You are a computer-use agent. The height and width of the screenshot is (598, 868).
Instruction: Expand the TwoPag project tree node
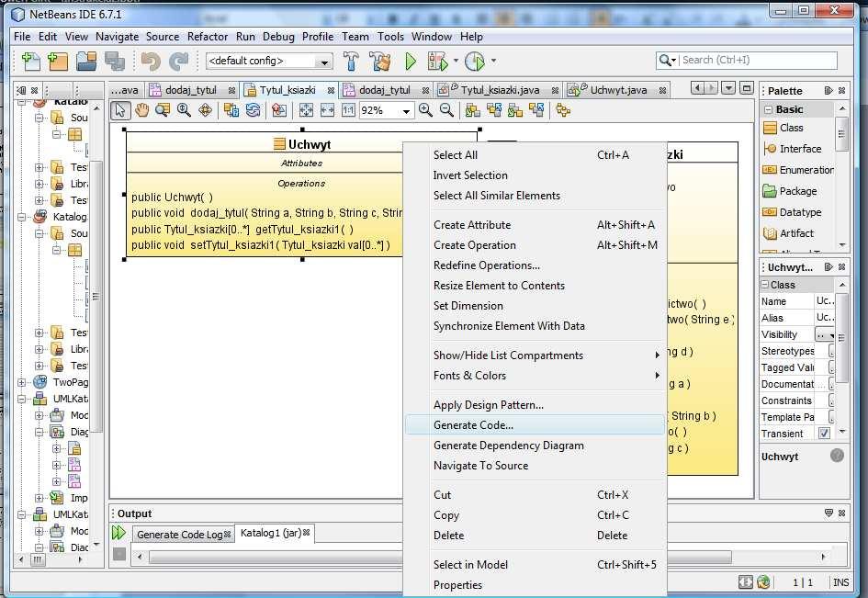point(22,382)
